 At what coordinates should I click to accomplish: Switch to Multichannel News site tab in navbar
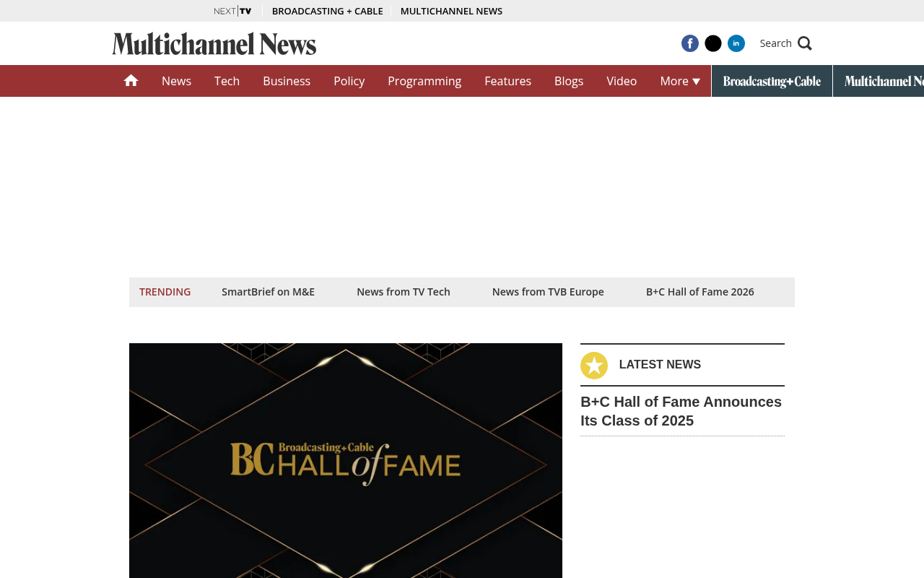[879, 81]
